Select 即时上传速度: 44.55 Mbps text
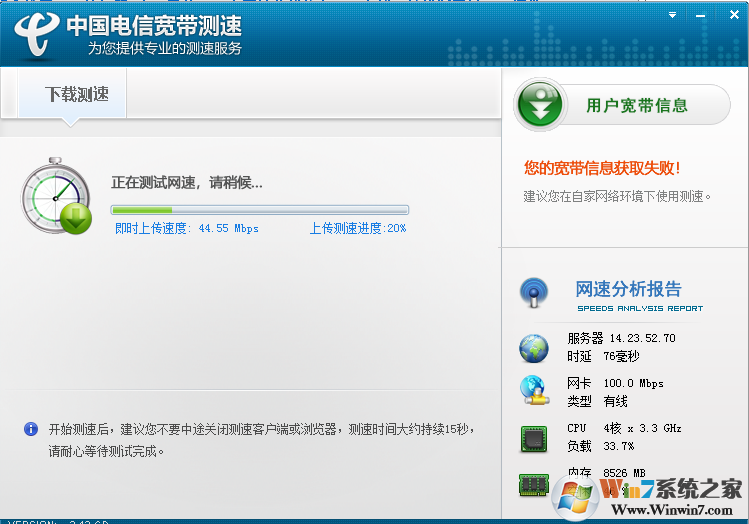Screen dimensions: 749x524 (x=187, y=228)
